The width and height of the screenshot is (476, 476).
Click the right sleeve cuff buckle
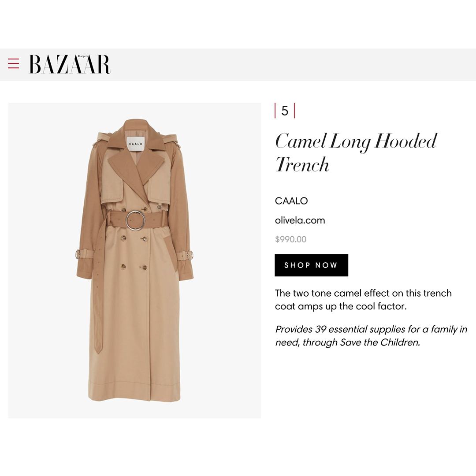190,255
